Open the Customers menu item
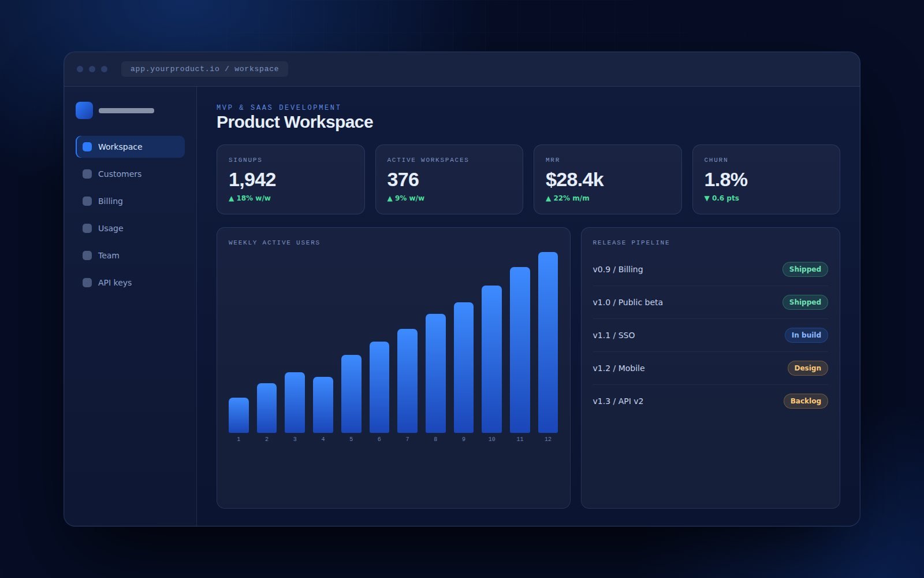 (131, 174)
